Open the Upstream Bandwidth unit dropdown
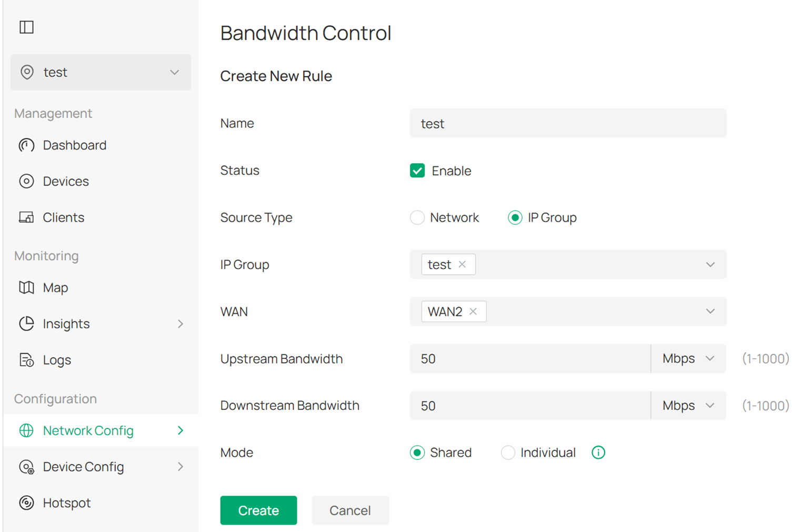This screenshot has height=532, width=803. coord(688,358)
